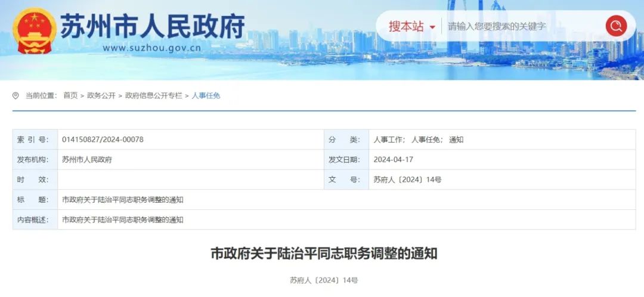Click the 文号 label cell
Image resolution: width=644 pixels, height=297 pixels.
[346, 180]
